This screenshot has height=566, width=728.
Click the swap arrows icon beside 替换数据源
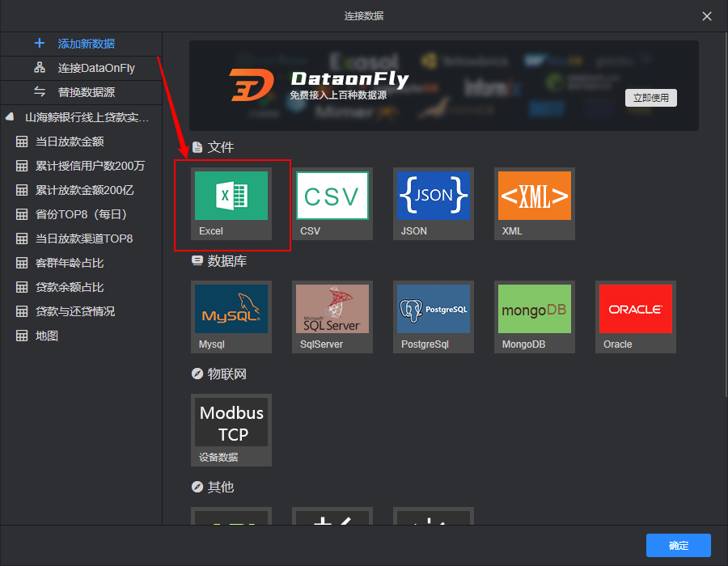click(40, 92)
